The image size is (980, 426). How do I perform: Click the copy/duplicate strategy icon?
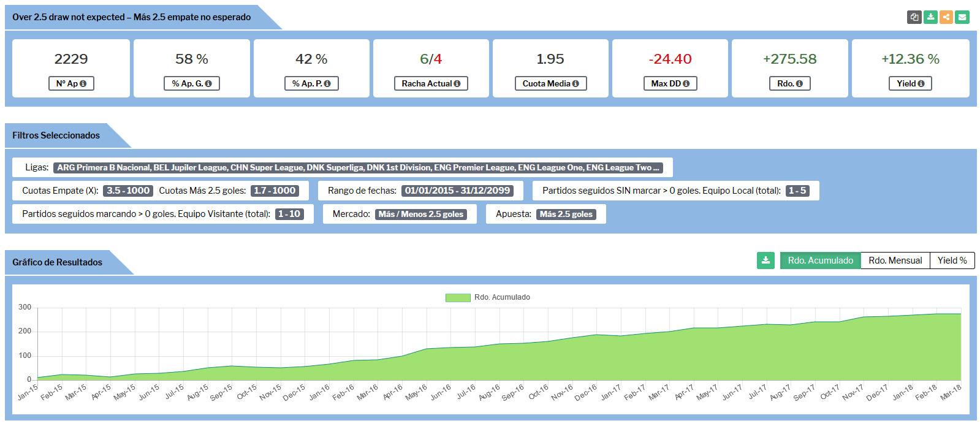coord(914,17)
